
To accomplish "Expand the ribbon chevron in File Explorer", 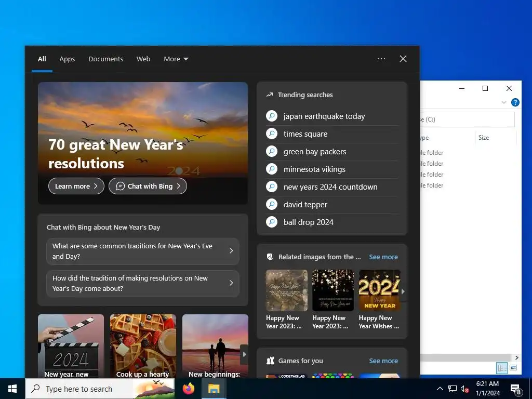I will tap(504, 102).
